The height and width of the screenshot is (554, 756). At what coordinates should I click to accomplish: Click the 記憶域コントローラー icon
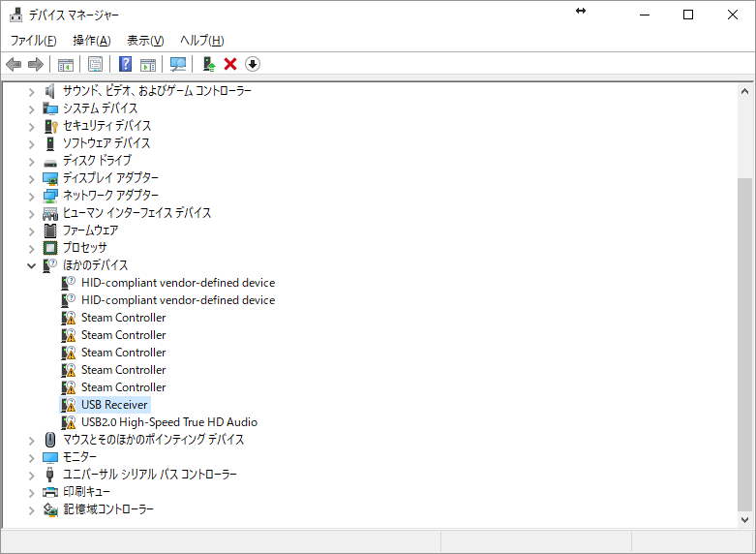pos(50,509)
